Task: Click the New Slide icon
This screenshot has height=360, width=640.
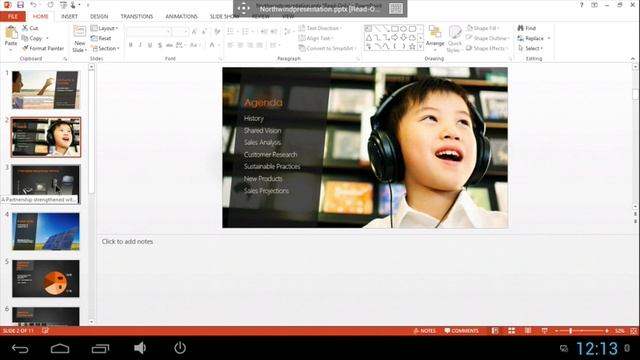Action: coord(79,32)
